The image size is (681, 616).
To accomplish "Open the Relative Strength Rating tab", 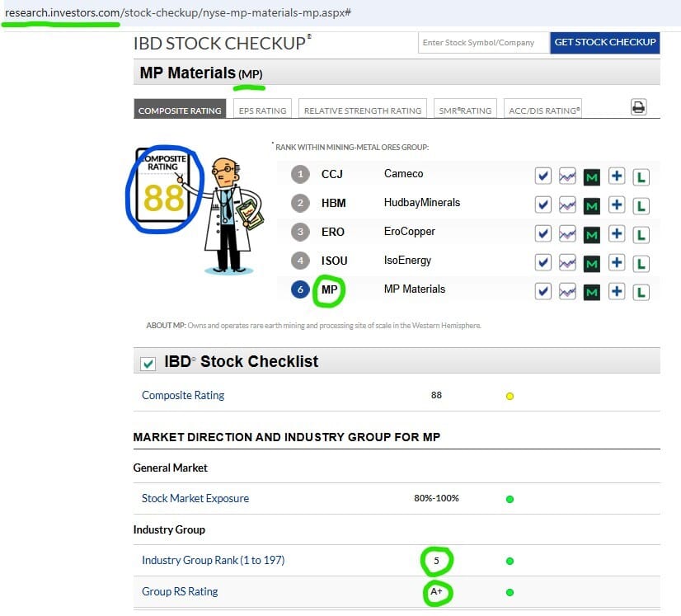I will pos(363,109).
